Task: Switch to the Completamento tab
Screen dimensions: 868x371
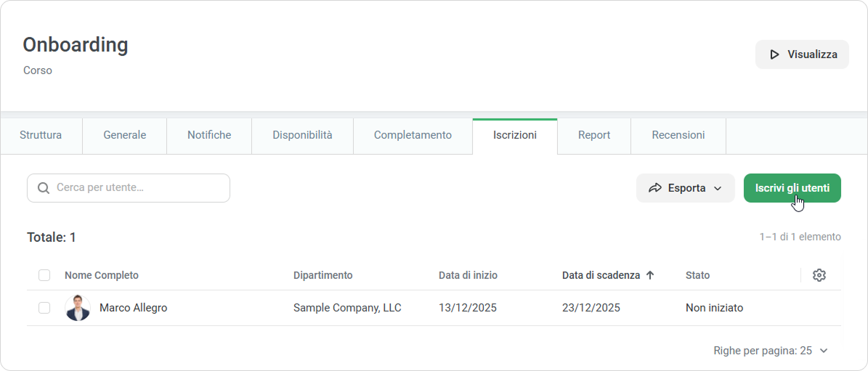Action: pos(413,135)
